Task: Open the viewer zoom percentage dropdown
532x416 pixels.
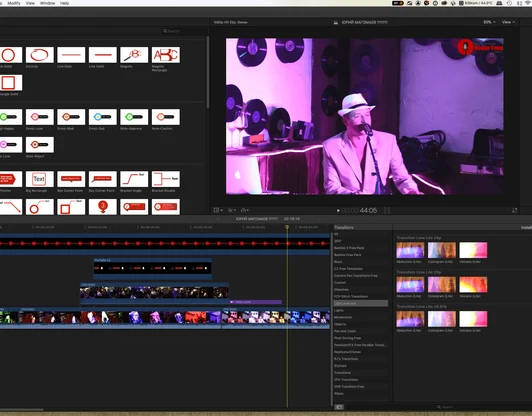Action: [x=489, y=22]
